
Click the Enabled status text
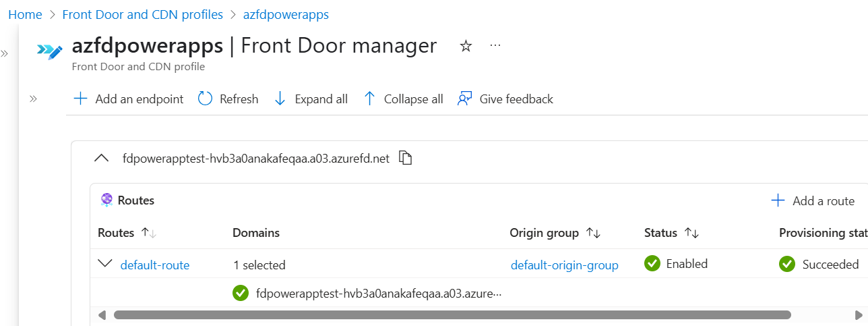pyautogui.click(x=687, y=264)
